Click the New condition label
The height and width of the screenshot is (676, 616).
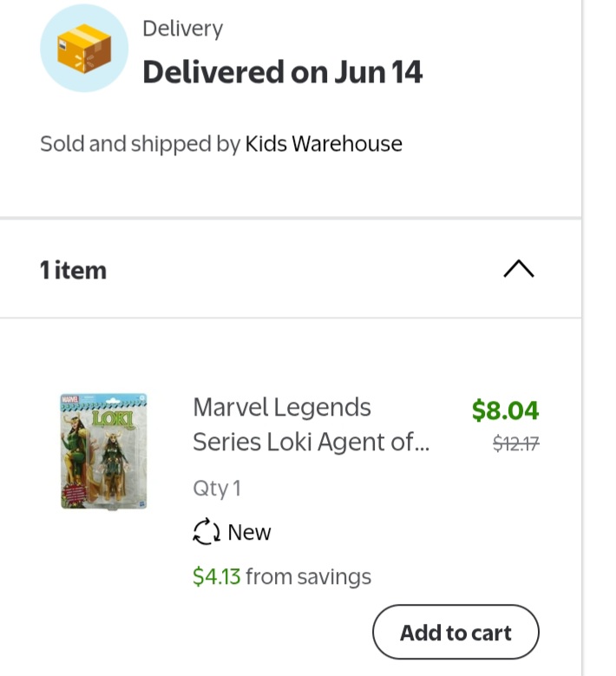[x=249, y=532]
